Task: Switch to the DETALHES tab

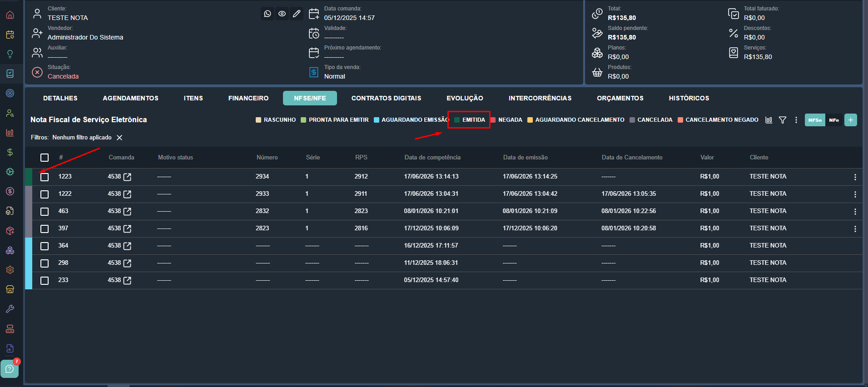Action: (x=60, y=98)
